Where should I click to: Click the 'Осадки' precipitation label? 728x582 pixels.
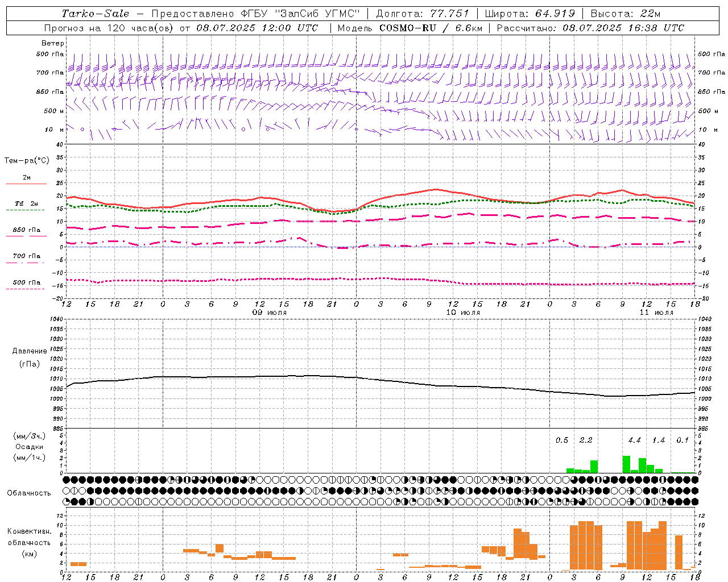(30, 447)
